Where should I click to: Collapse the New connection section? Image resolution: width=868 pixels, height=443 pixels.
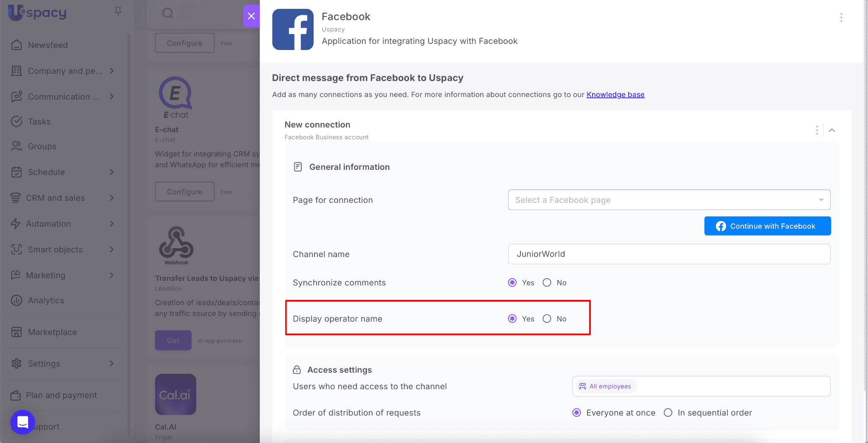point(832,130)
